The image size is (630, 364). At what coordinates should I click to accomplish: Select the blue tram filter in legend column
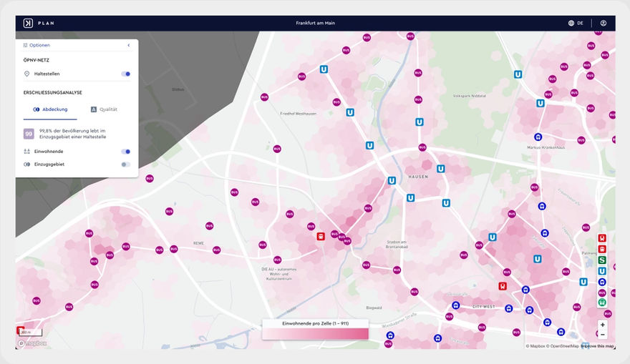click(x=602, y=282)
